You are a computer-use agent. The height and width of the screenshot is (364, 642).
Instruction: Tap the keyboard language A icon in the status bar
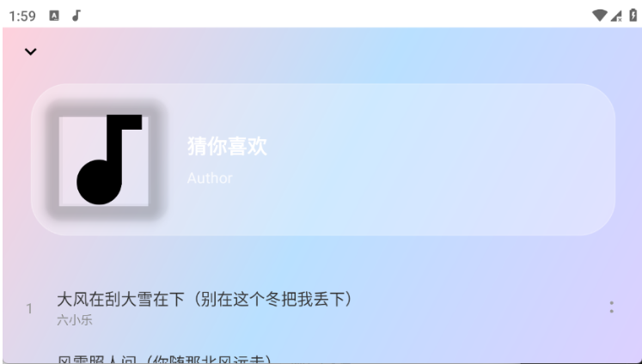tap(54, 15)
